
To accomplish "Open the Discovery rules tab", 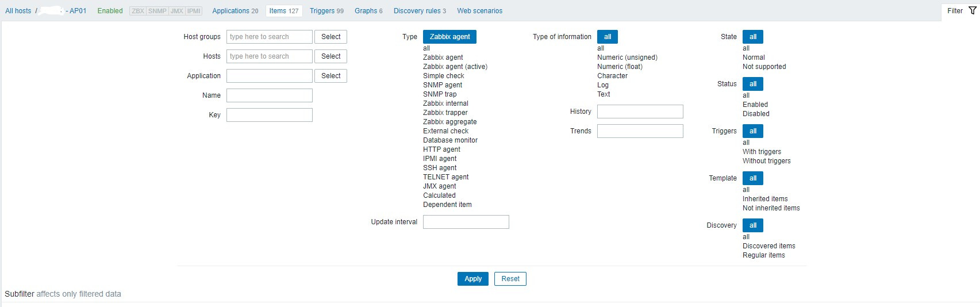I will pos(420,11).
